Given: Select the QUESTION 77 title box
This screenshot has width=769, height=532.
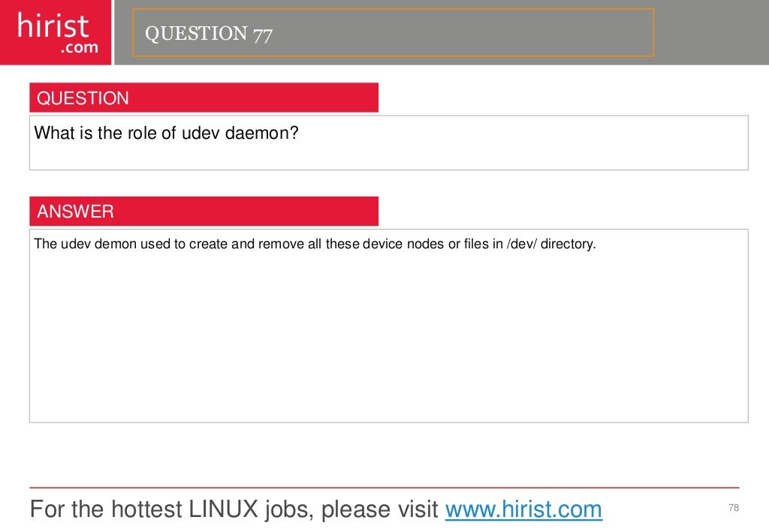Looking at the screenshot, I should 393,32.
